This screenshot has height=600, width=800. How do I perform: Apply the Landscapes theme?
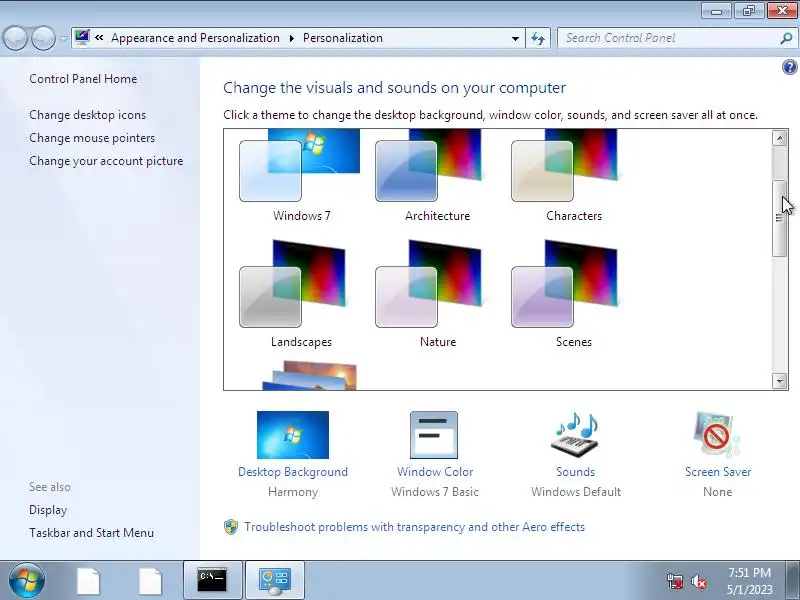coord(292,284)
